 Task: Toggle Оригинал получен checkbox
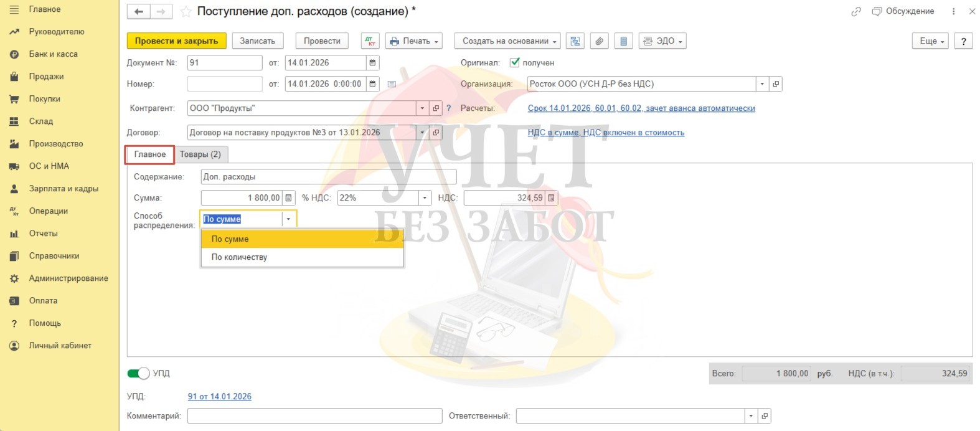click(x=514, y=62)
